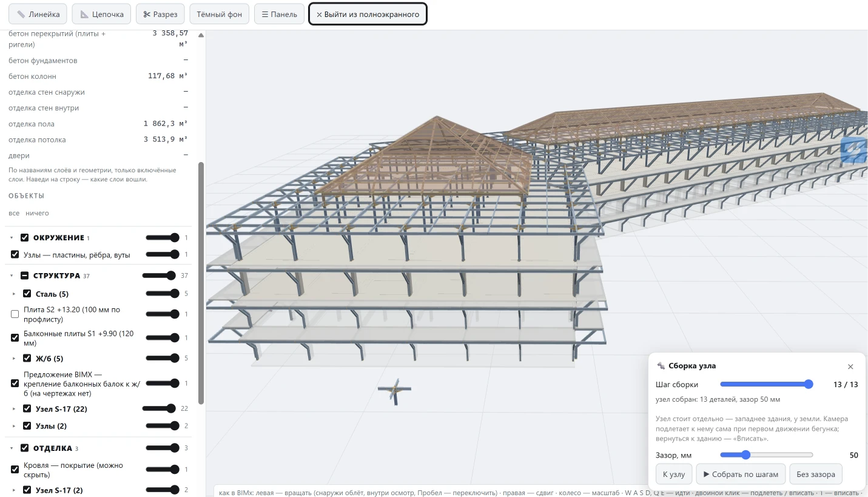Hide the Кровля — покрытие layer
This screenshot has width=868, height=497.
(15, 470)
